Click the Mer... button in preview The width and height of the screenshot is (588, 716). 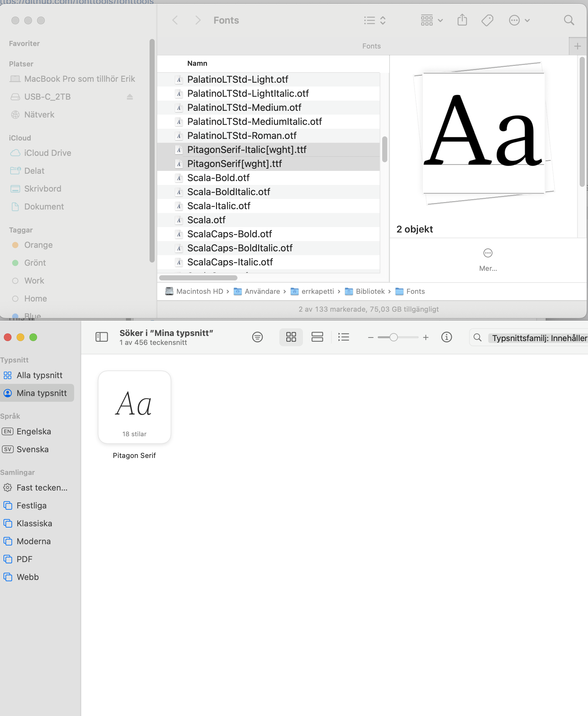[x=488, y=259]
